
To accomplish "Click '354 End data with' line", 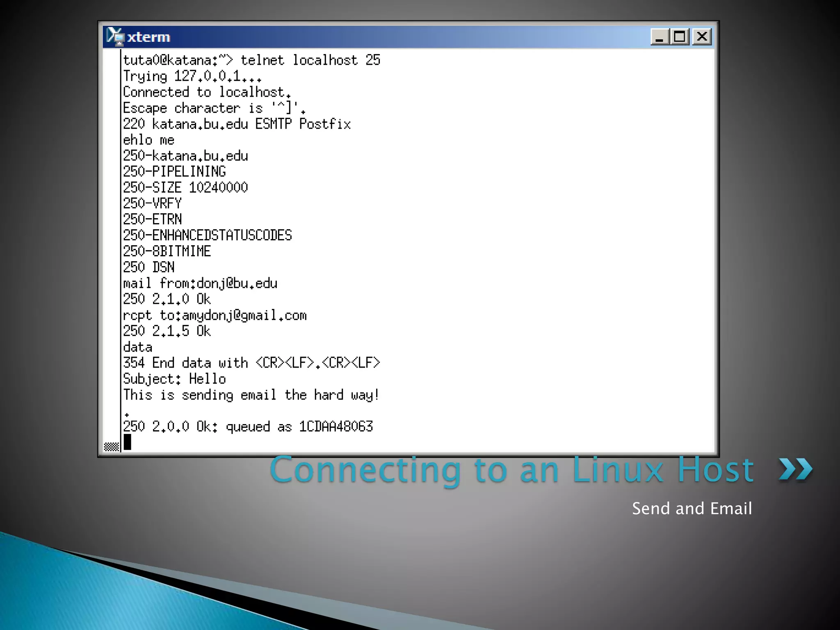I will [x=252, y=363].
